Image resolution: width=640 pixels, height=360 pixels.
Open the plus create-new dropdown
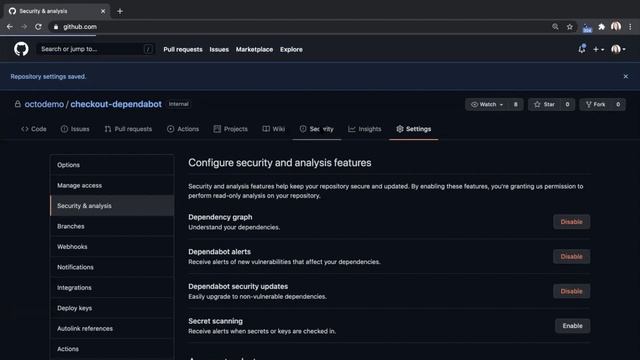pos(598,49)
